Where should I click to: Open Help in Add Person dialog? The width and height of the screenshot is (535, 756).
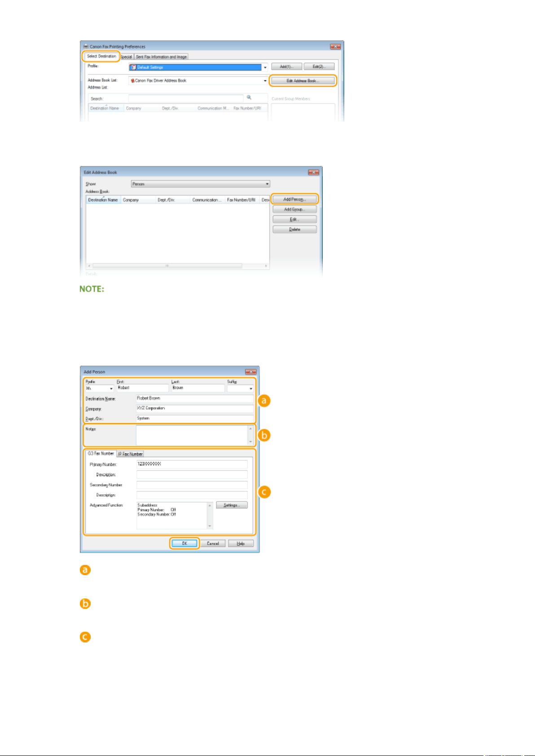click(241, 543)
